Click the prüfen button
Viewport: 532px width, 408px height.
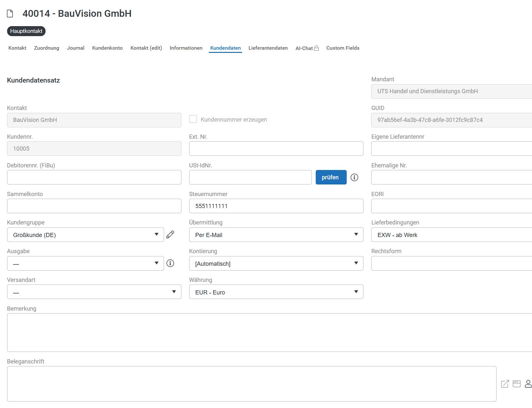[331, 177]
